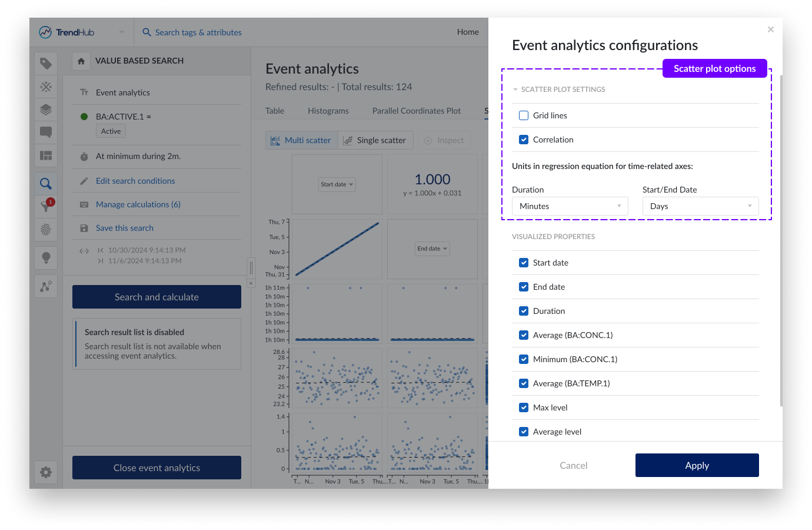
Task: Collapse the Scatter Plot Settings section
Action: [x=515, y=90]
